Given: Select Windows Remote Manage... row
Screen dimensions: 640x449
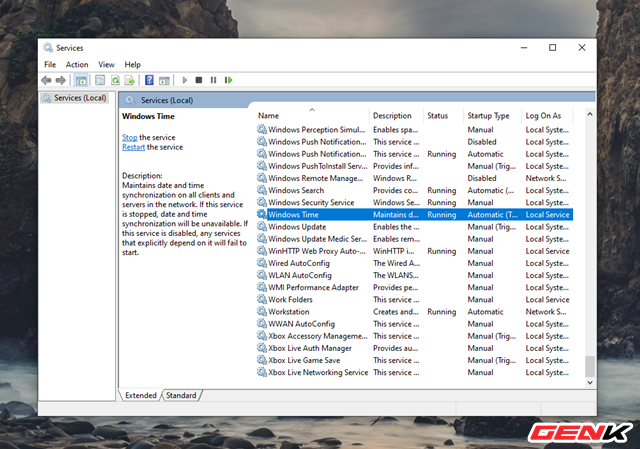Looking at the screenshot, I should (x=414, y=178).
